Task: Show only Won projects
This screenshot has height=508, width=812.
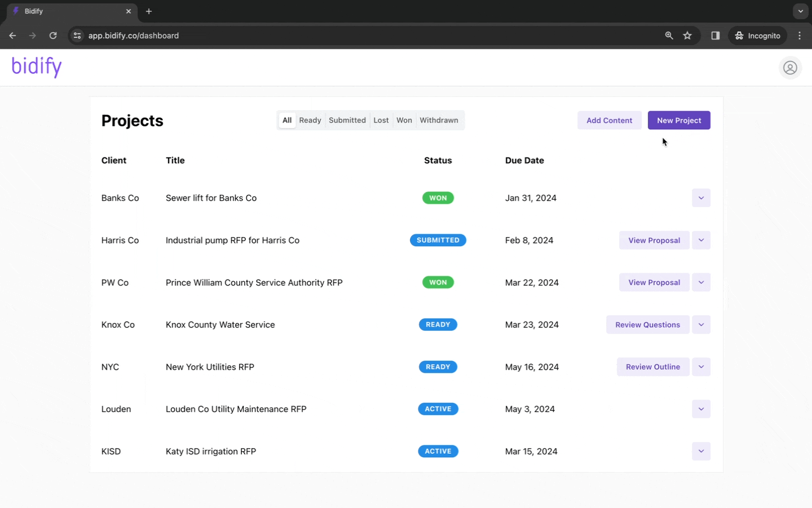Action: [x=404, y=120]
